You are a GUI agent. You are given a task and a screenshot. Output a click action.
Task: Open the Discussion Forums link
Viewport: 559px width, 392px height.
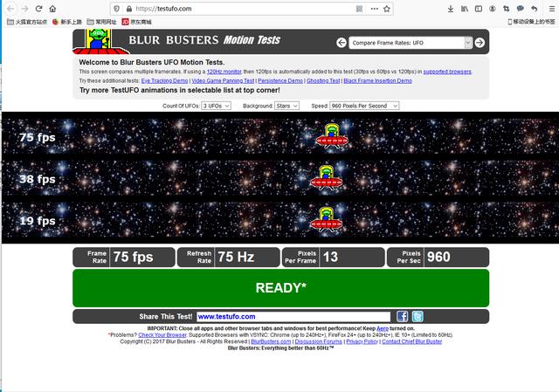click(x=318, y=341)
